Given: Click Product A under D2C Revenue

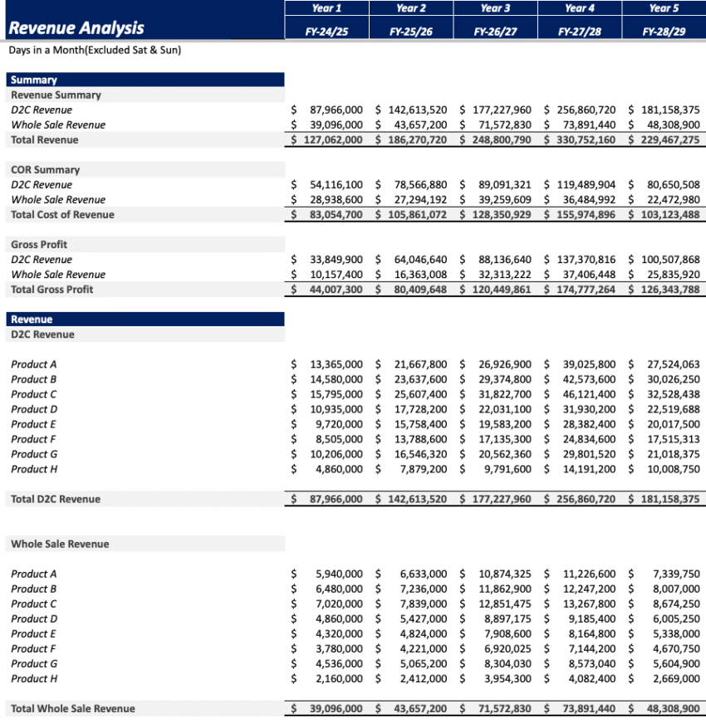Looking at the screenshot, I should pyautogui.click(x=33, y=364).
